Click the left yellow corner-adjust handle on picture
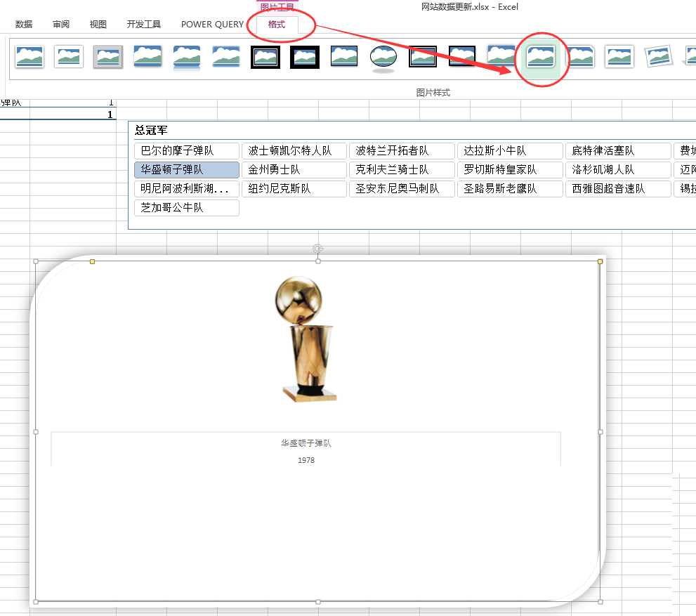This screenshot has height=616, width=696. [92, 262]
